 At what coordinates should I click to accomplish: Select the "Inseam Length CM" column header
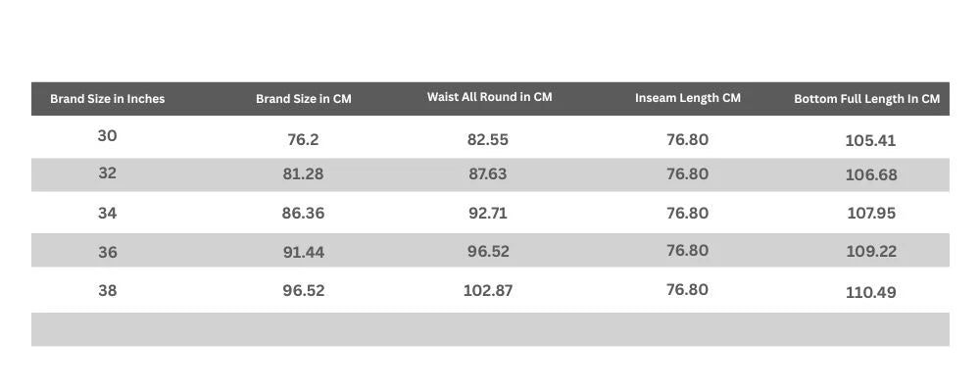click(687, 98)
